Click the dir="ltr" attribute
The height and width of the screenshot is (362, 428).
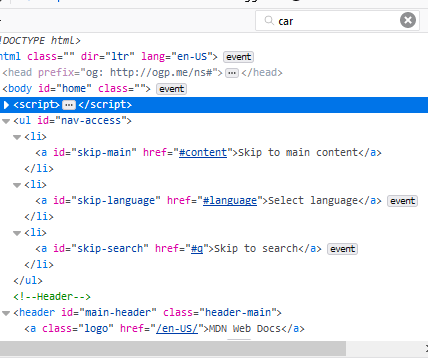107,57
